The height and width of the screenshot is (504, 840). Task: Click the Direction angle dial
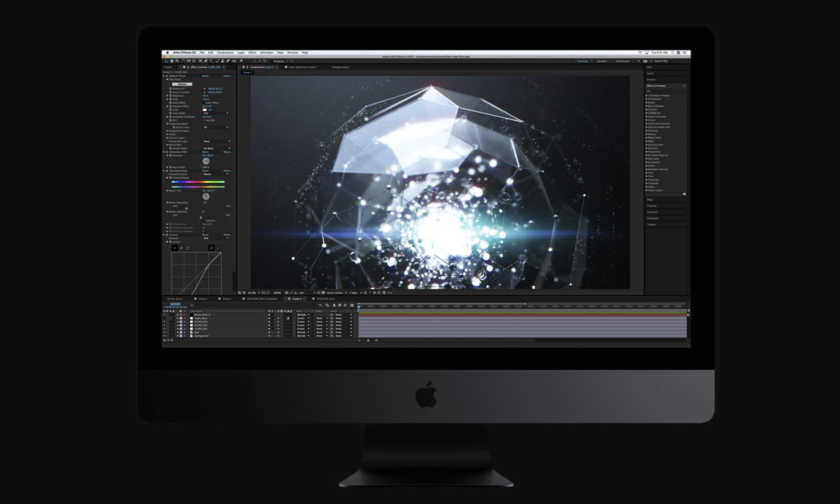coord(206,161)
